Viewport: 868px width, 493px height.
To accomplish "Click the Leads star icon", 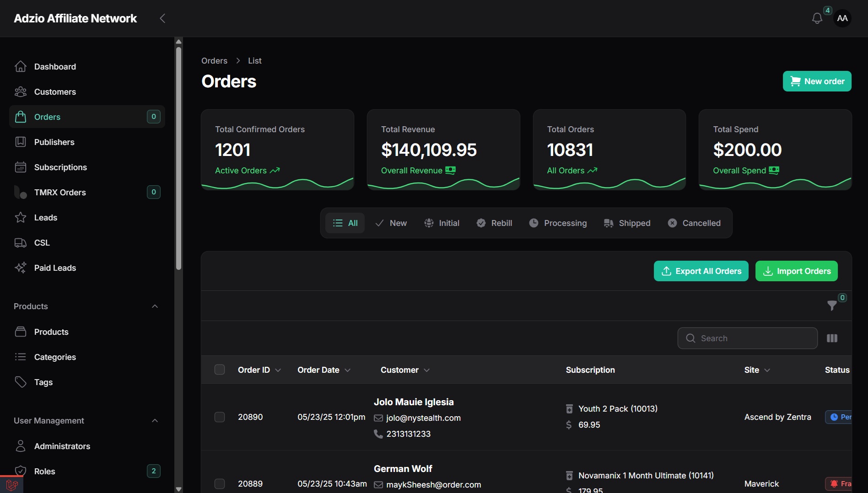I will pos(21,218).
